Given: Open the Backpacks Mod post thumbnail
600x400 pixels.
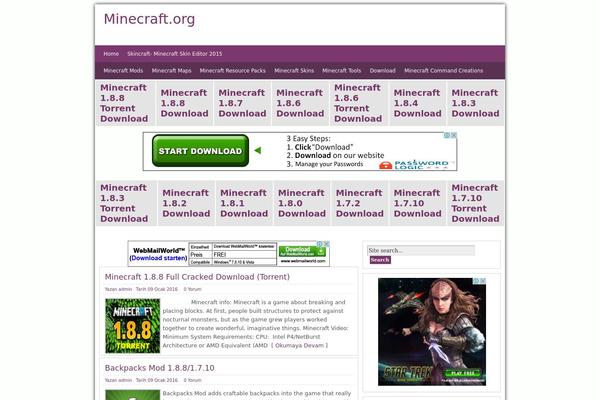Looking at the screenshot, I should [x=133, y=395].
